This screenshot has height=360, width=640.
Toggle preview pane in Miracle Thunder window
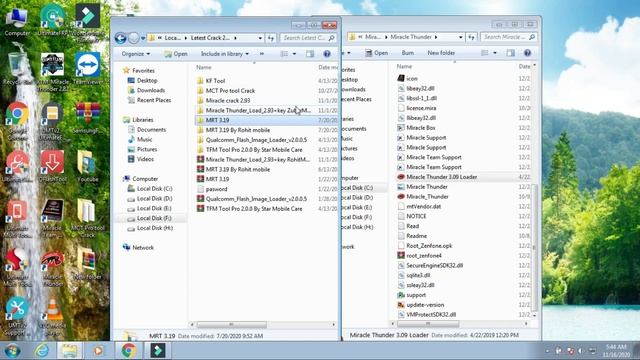511,53
